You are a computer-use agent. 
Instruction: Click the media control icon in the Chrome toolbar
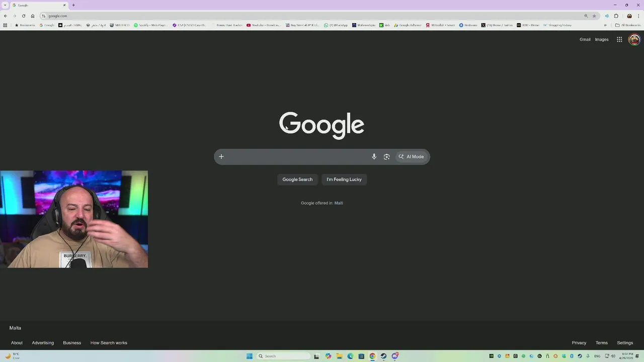click(x=607, y=16)
